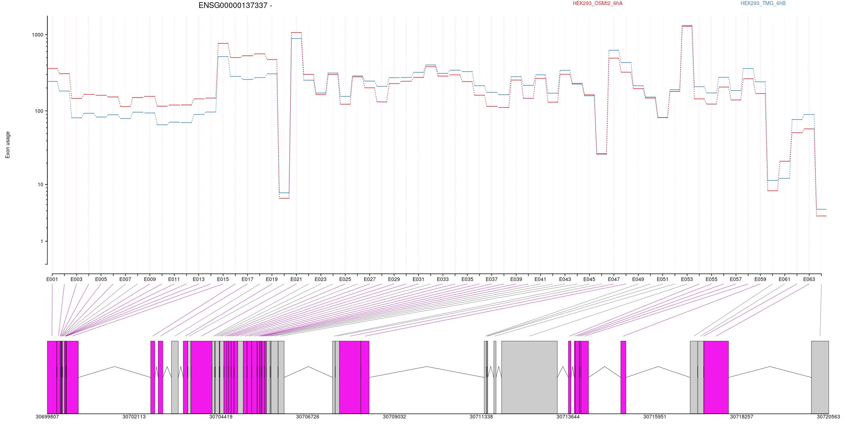Viewport: 868px width, 434px height.
Task: Select the HEK293_TMG_6hB legend label
Action: (x=763, y=4)
